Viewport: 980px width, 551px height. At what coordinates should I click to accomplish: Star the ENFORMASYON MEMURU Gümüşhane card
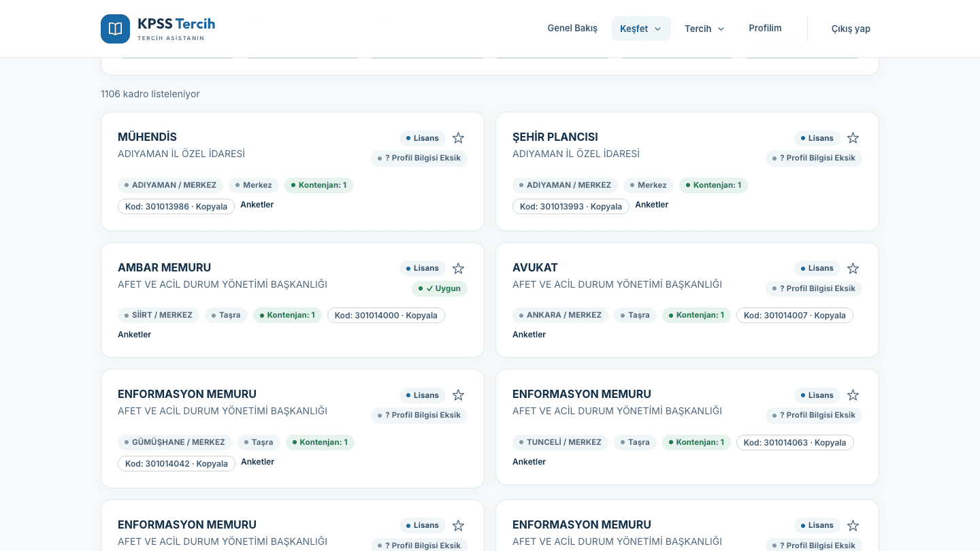[459, 395]
